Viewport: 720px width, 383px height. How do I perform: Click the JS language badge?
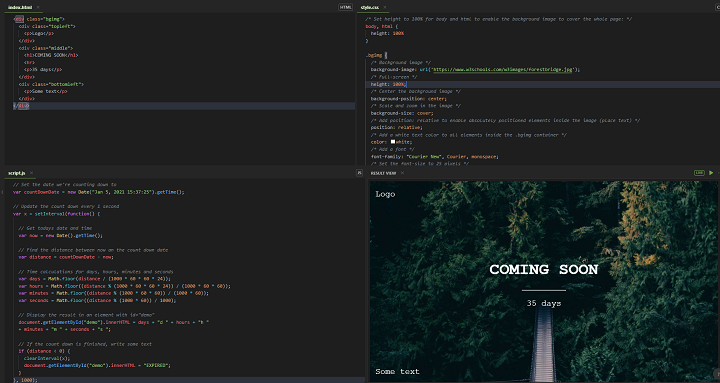(360, 173)
